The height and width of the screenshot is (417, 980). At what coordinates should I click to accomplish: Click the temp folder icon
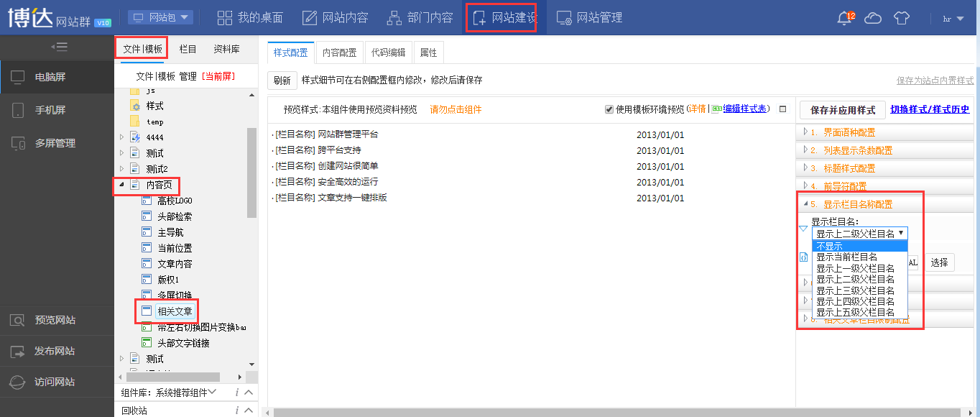(x=134, y=122)
